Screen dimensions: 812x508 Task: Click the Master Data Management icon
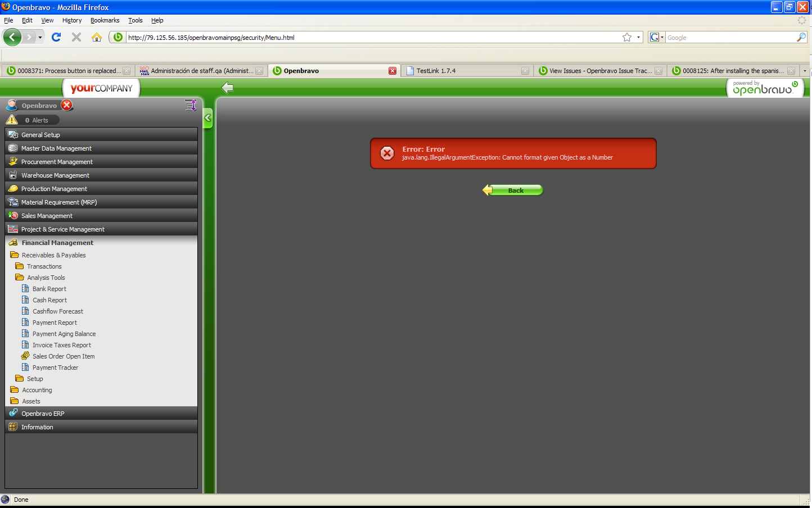pyautogui.click(x=13, y=148)
